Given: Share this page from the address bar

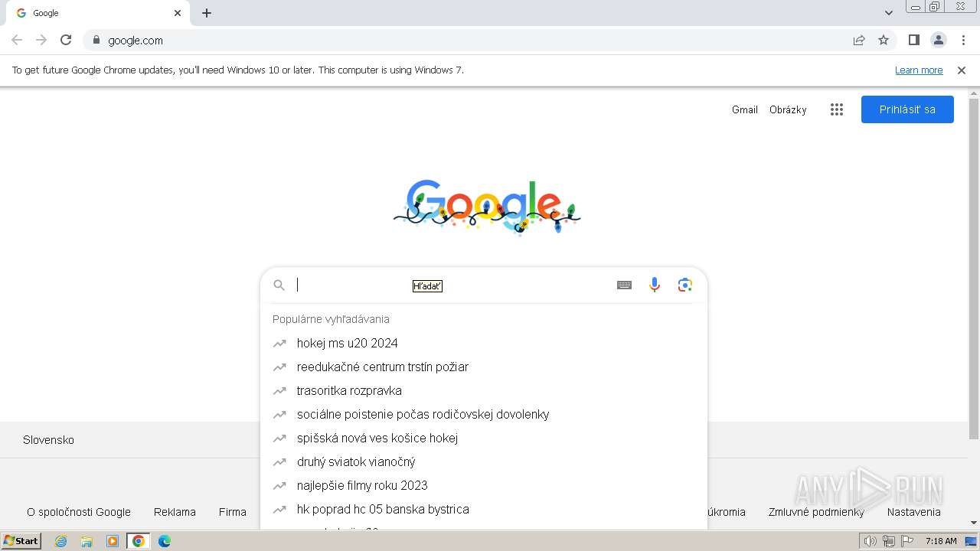Looking at the screenshot, I should click(859, 40).
